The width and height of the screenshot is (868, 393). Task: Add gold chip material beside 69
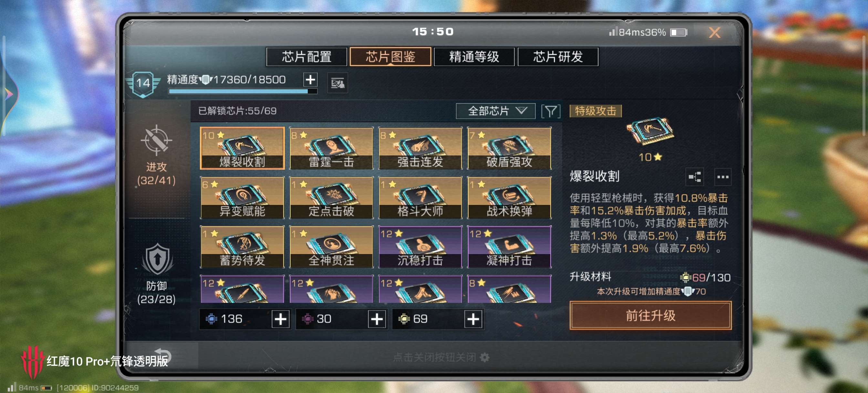tap(473, 319)
